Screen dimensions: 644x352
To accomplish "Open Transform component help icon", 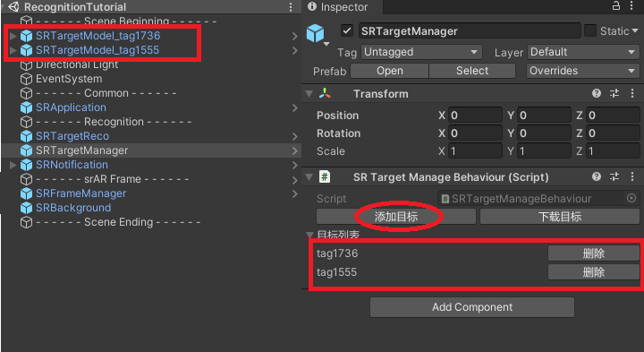I will pyautogui.click(x=597, y=93).
